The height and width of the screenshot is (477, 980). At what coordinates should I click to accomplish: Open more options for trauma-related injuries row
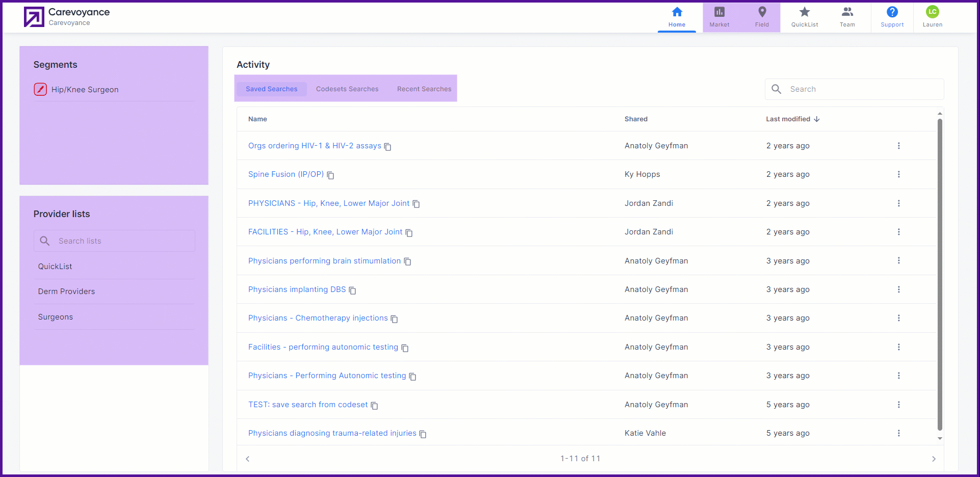[898, 433]
